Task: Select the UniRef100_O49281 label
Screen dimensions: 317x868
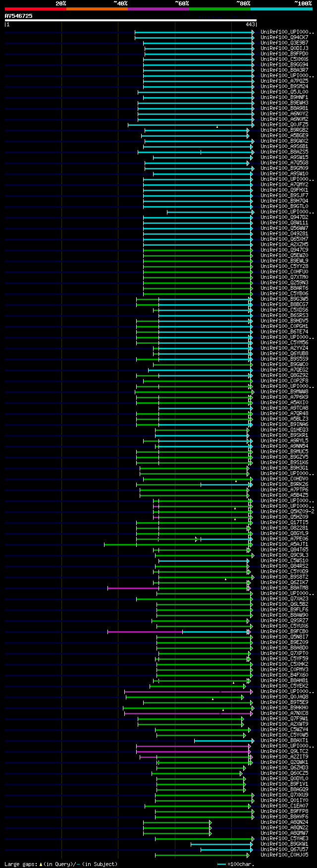Action: pos(284,233)
